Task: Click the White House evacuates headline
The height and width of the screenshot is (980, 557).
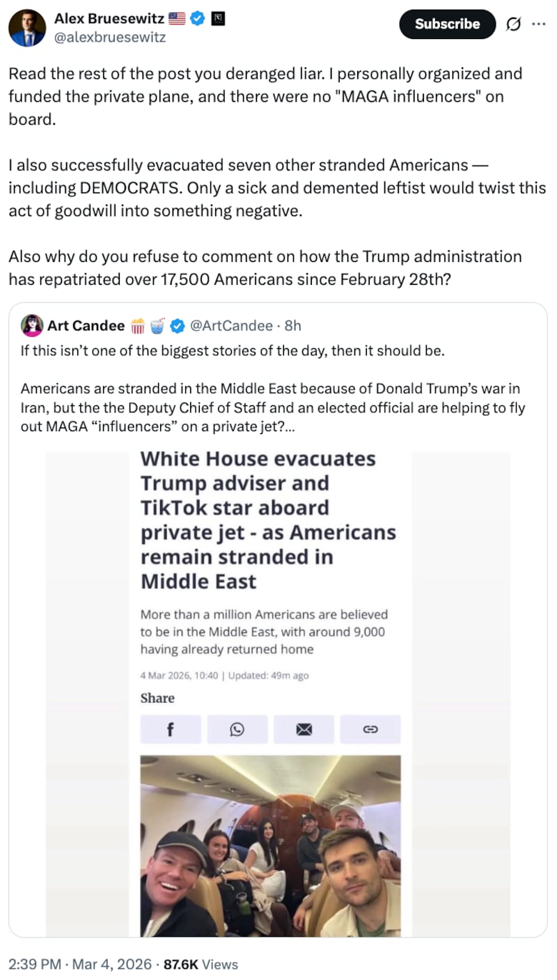Action: click(268, 520)
